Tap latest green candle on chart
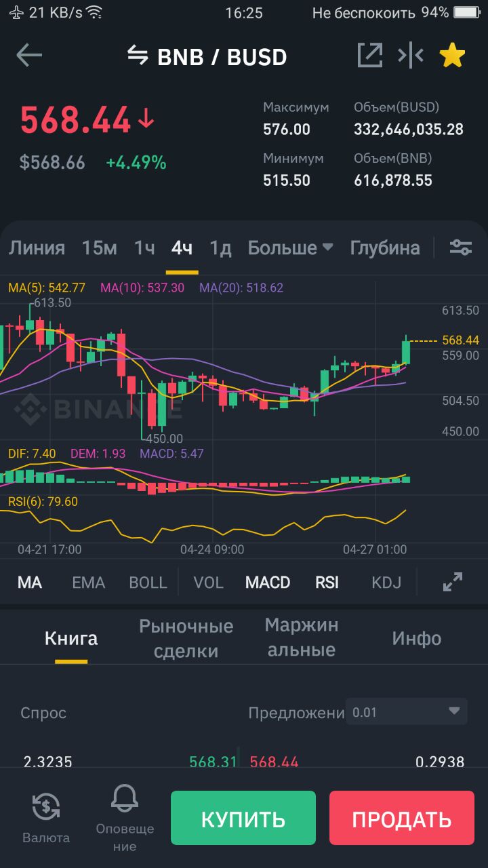 [406, 351]
